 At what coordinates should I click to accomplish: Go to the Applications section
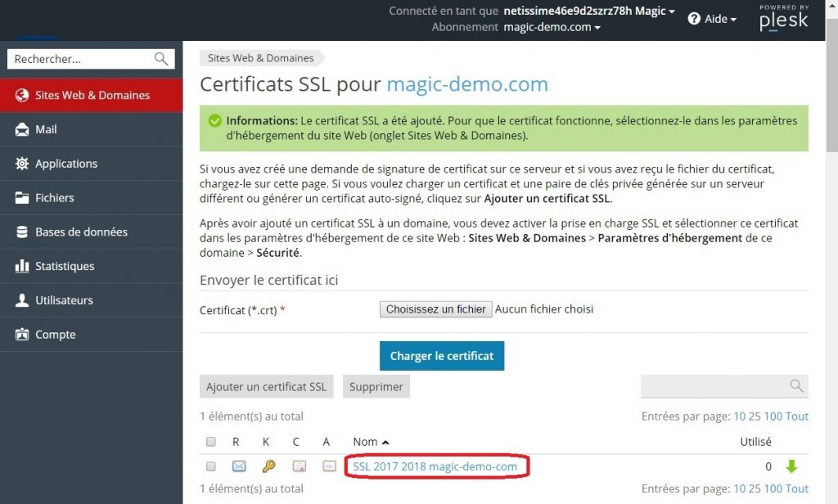point(92,164)
